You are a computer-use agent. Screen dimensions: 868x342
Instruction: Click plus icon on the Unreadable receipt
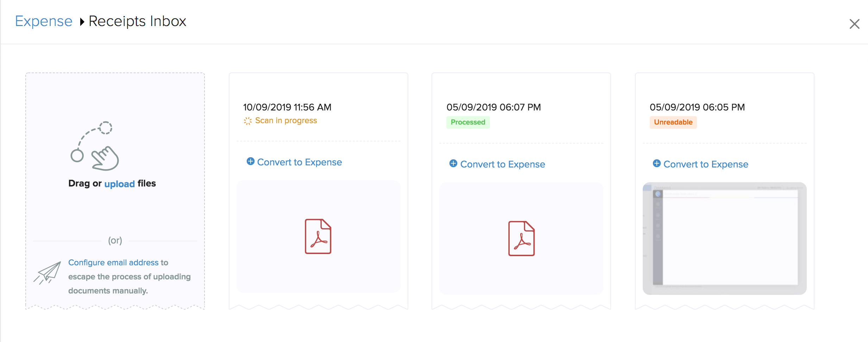tap(657, 164)
